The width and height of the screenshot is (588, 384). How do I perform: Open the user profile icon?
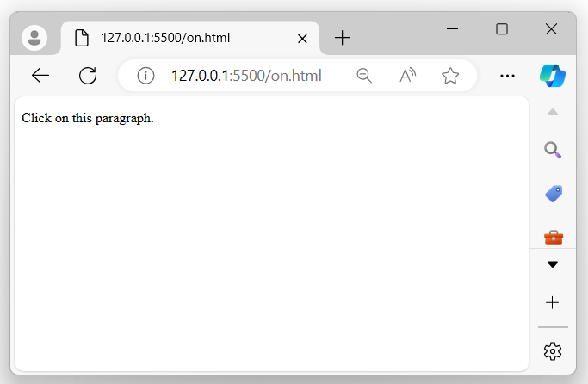pyautogui.click(x=34, y=38)
